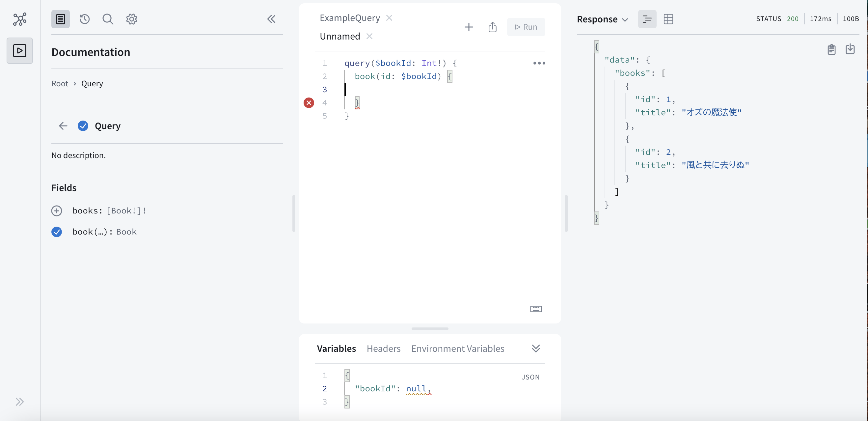Select the Unnamed operation tab
This screenshot has height=421, width=868.
[x=339, y=36]
